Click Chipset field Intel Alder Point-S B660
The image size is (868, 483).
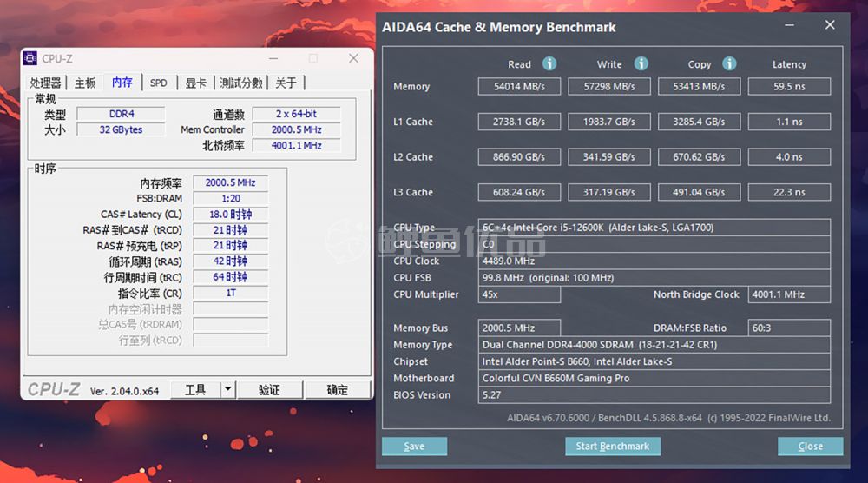click(654, 361)
